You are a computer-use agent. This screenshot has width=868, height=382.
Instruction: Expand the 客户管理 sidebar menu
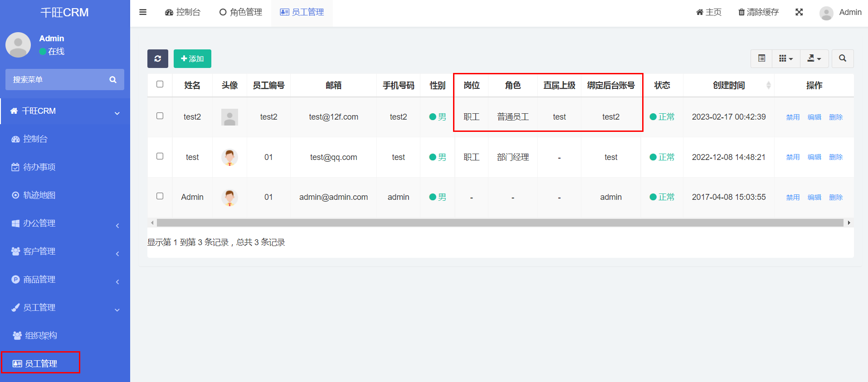click(x=65, y=251)
